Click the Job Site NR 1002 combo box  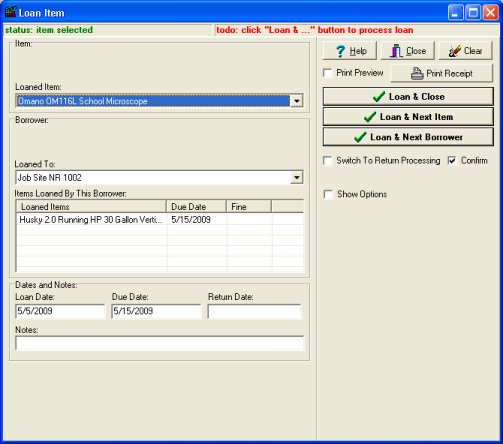coord(159,177)
